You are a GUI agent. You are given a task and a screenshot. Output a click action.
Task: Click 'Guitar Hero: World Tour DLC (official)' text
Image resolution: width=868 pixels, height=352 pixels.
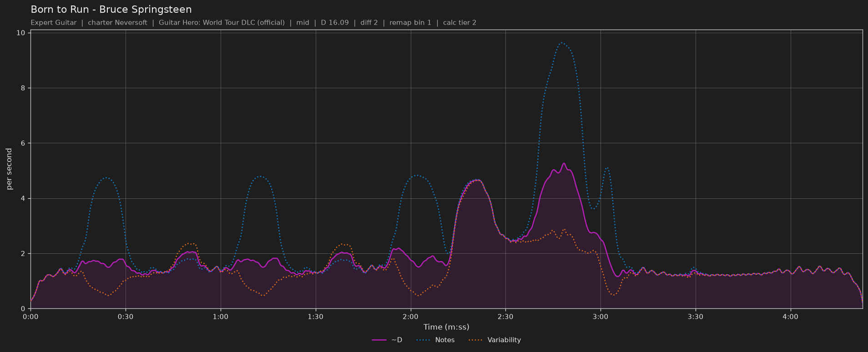[x=222, y=23]
